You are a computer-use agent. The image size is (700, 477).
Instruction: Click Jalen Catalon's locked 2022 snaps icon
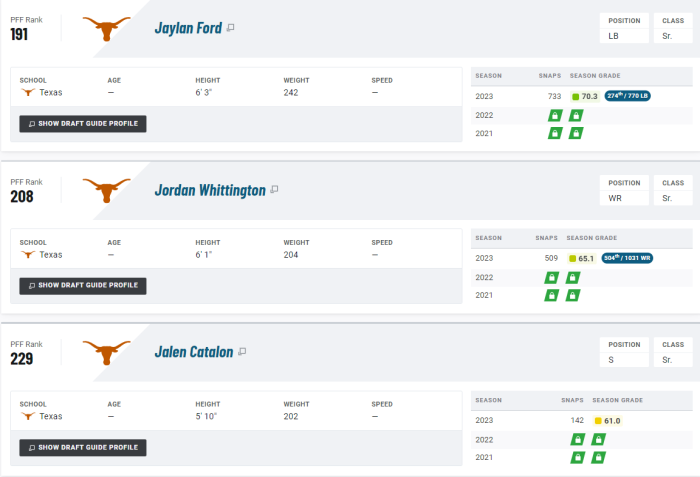click(577, 439)
